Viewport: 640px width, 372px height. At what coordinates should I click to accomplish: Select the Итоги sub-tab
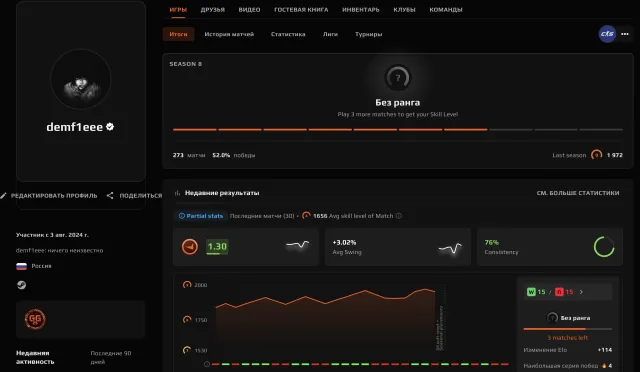(x=178, y=34)
